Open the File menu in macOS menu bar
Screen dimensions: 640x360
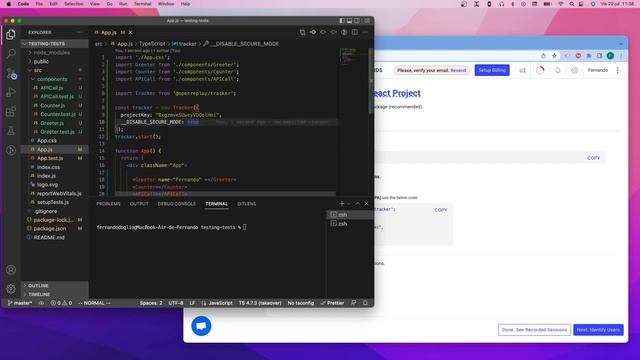(x=39, y=4)
